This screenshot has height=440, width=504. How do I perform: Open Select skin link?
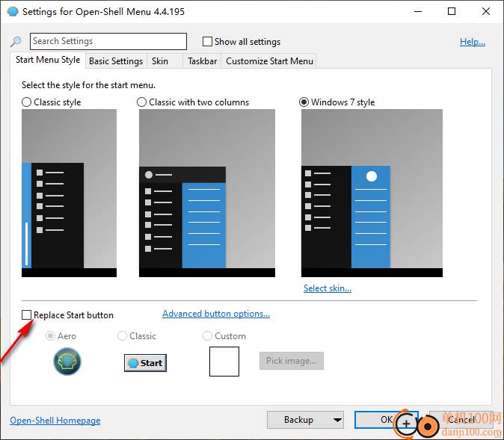click(x=328, y=288)
